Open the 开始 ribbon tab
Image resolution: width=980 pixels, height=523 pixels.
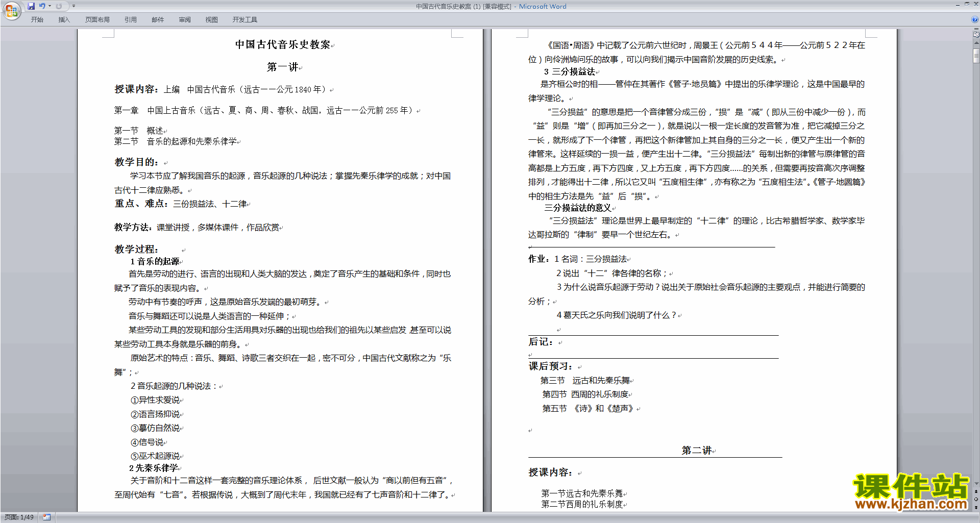point(37,20)
